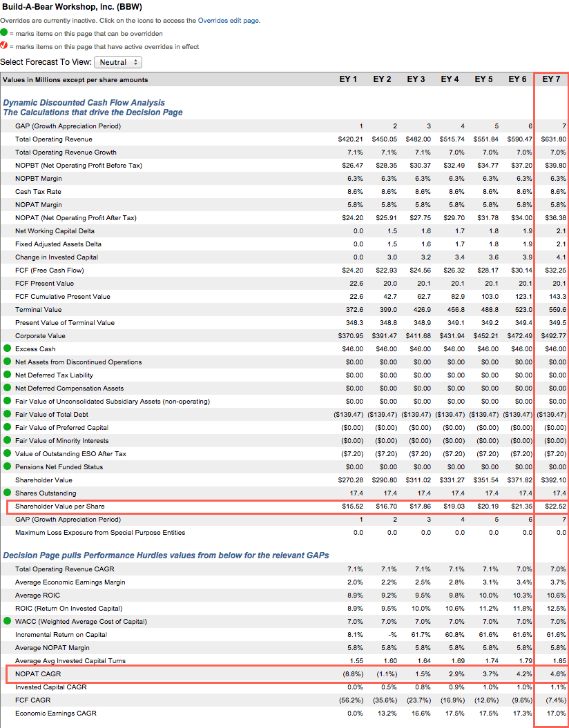Click the green icon beside Shares Outstanding
The image size is (569, 728).
[7, 493]
